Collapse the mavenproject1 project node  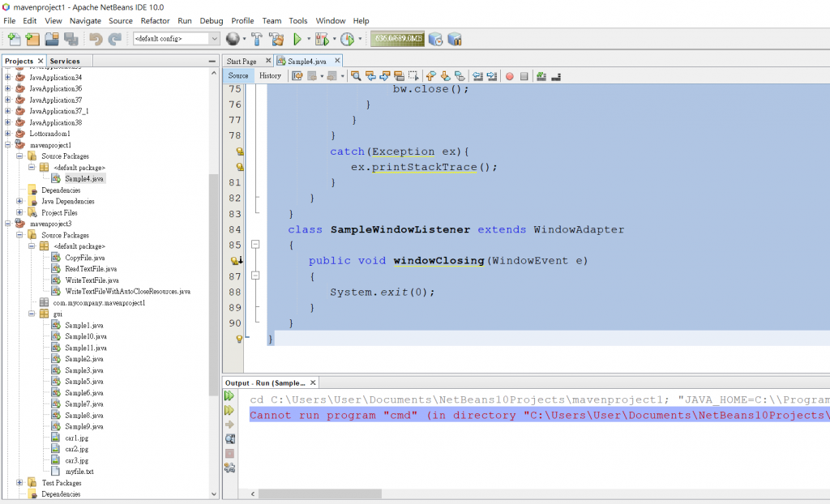[7, 144]
